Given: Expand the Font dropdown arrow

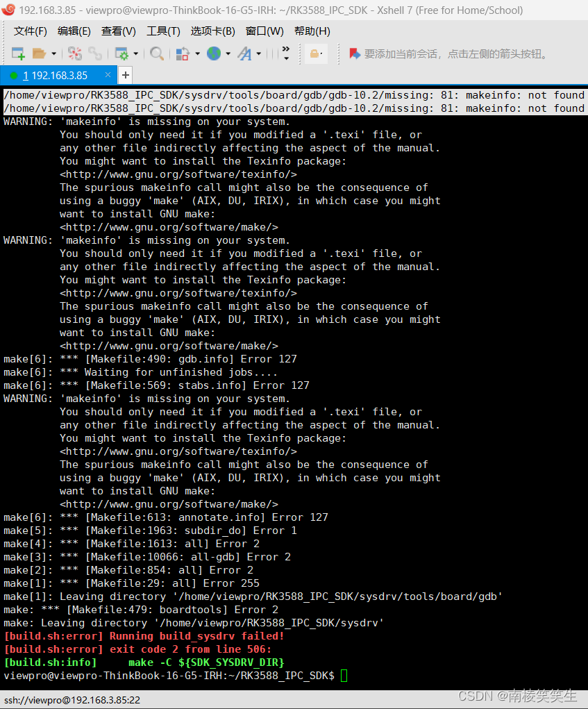Looking at the screenshot, I should pos(258,53).
